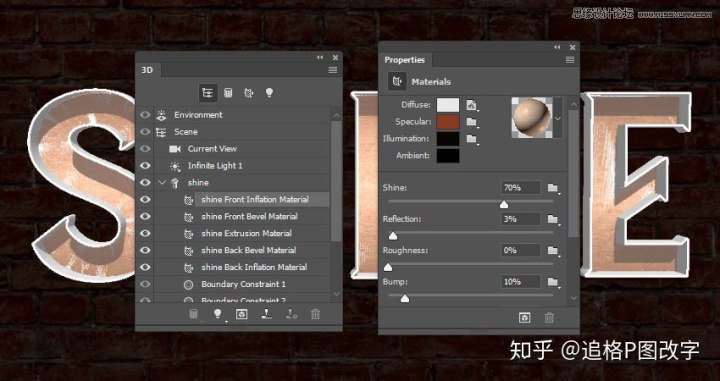Click the Scene icon in 3D list
Image resolution: width=720 pixels, height=381 pixels.
(x=161, y=132)
